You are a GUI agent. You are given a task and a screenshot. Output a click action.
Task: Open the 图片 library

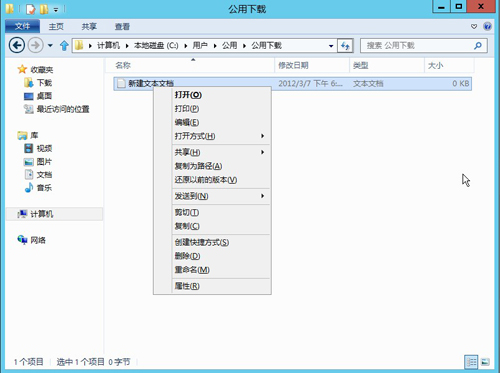tap(39, 162)
